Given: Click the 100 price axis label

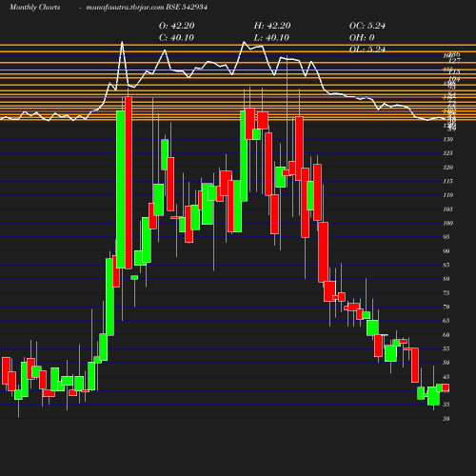Looking at the screenshot, I should tap(447, 223).
